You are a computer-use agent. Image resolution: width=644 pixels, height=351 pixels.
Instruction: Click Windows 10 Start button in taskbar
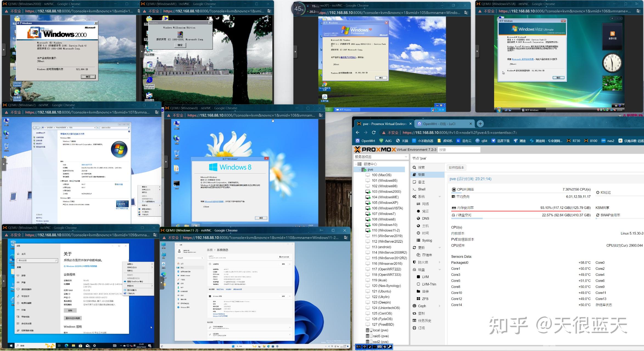pos(11,346)
